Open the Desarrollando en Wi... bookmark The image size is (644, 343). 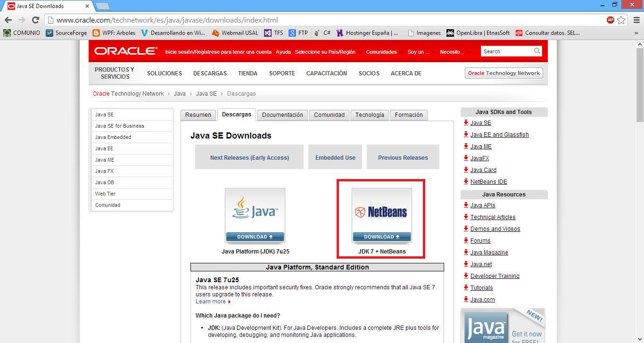[x=173, y=33]
